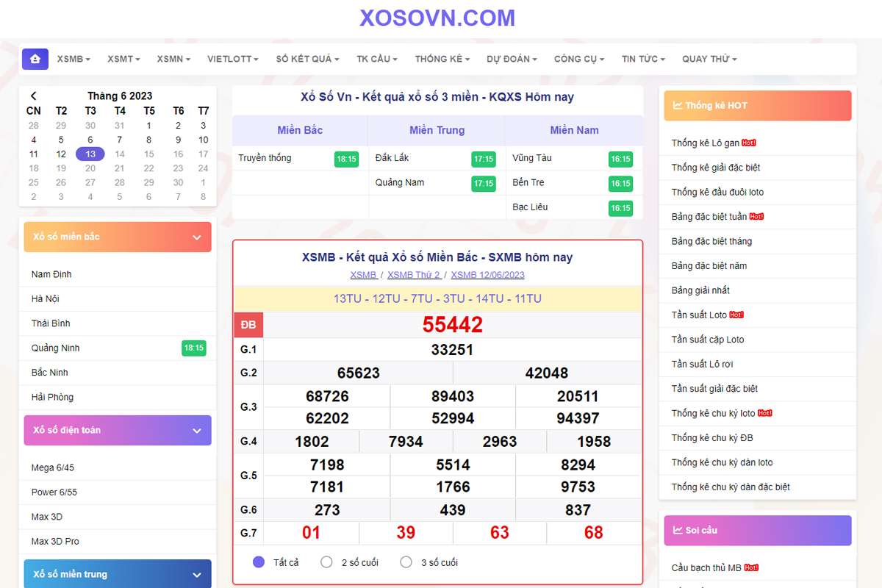Click the 18:15 badge next to Truyền thống
Viewport: 882px width, 588px height.
click(345, 159)
